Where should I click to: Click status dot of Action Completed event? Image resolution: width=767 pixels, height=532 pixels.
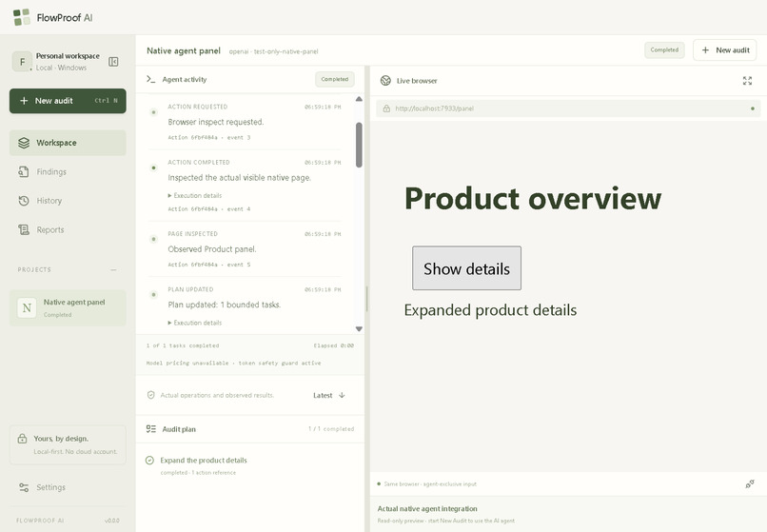(x=153, y=167)
